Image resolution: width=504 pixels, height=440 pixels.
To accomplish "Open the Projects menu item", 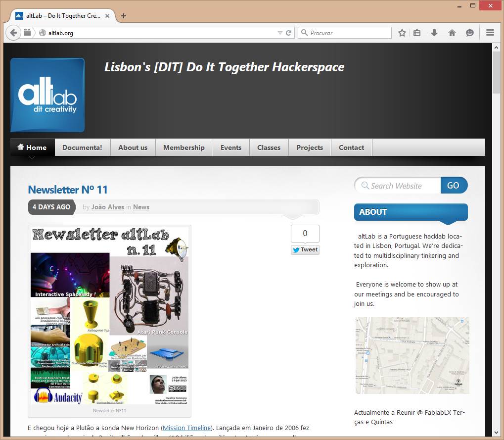I will pos(310,147).
